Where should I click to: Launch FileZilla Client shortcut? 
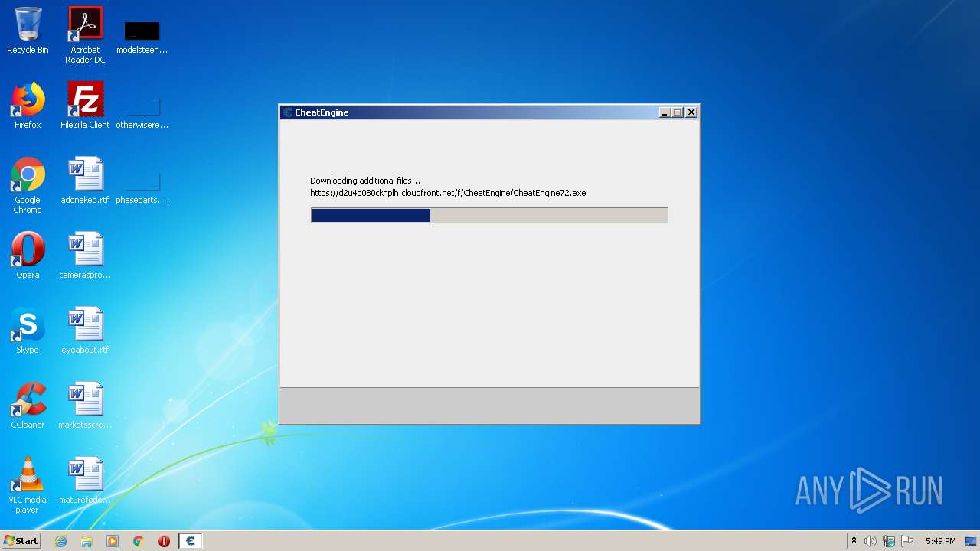pos(85,106)
